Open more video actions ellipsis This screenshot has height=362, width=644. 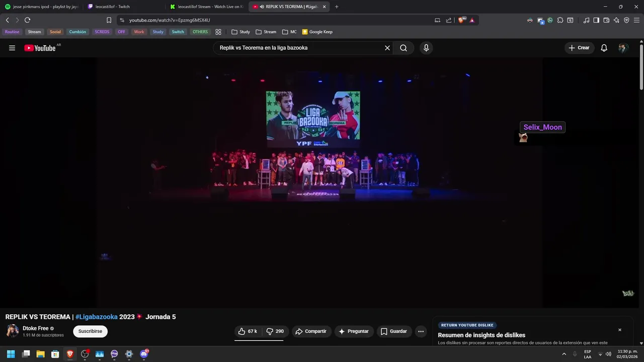421,331
